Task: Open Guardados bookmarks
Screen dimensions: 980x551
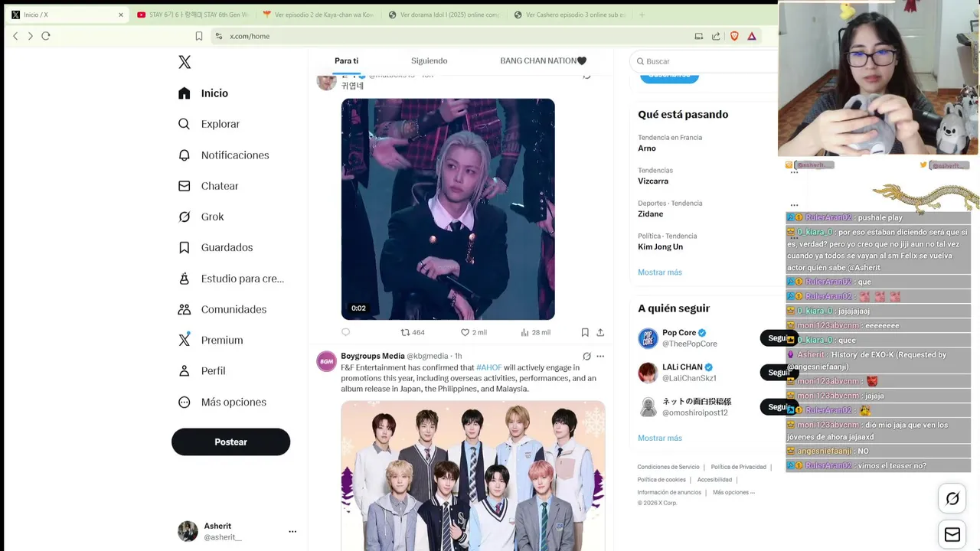Action: pyautogui.click(x=215, y=247)
